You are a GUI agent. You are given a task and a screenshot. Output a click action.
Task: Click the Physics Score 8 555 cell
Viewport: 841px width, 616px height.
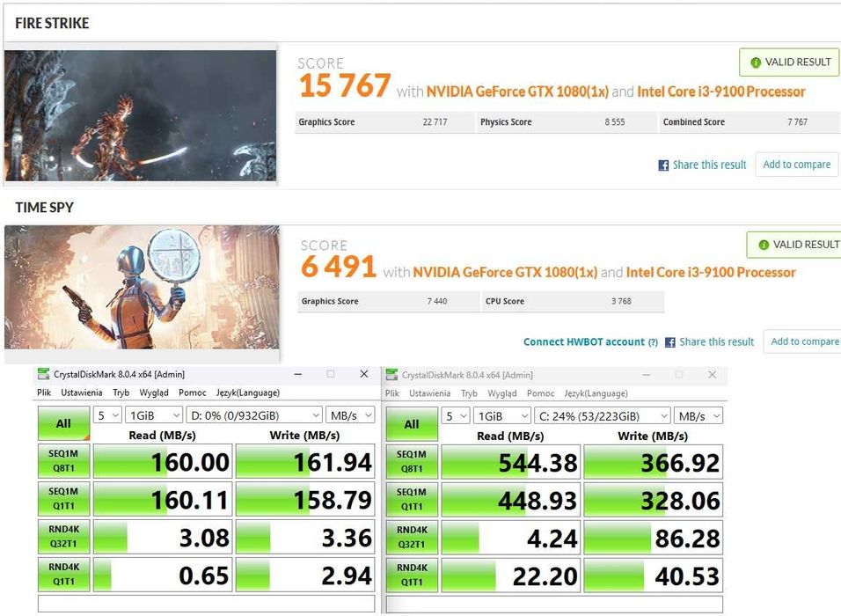[567, 122]
